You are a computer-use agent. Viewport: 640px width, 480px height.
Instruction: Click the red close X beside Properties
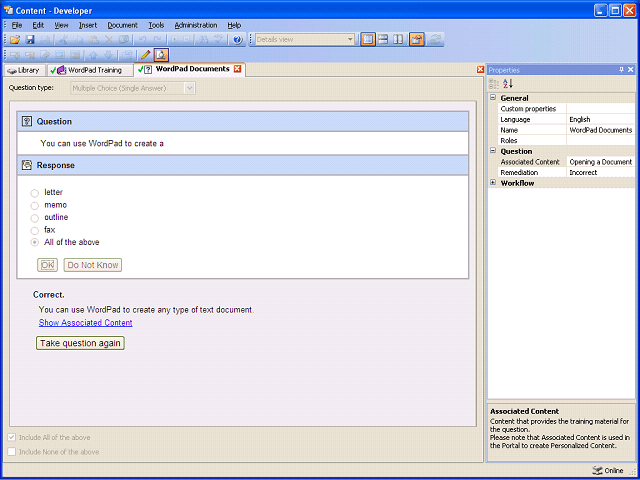click(x=480, y=70)
